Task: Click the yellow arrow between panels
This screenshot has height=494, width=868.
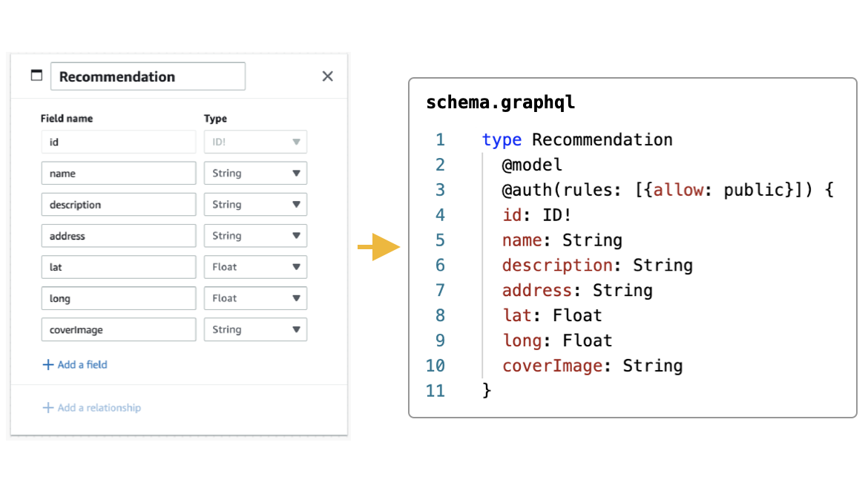Action: 378,247
